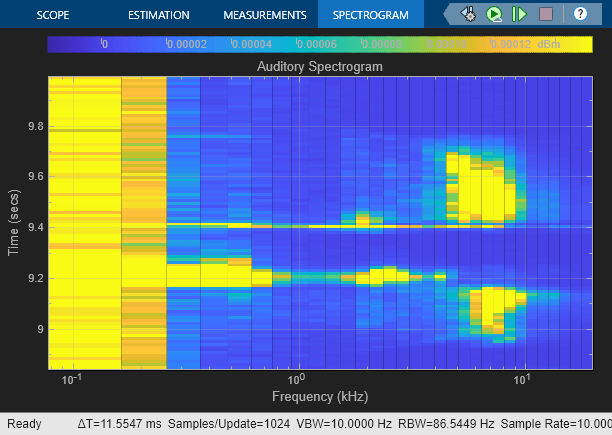Image resolution: width=612 pixels, height=435 pixels.
Task: Click the Auditory Spectrogram title
Action: [x=320, y=66]
